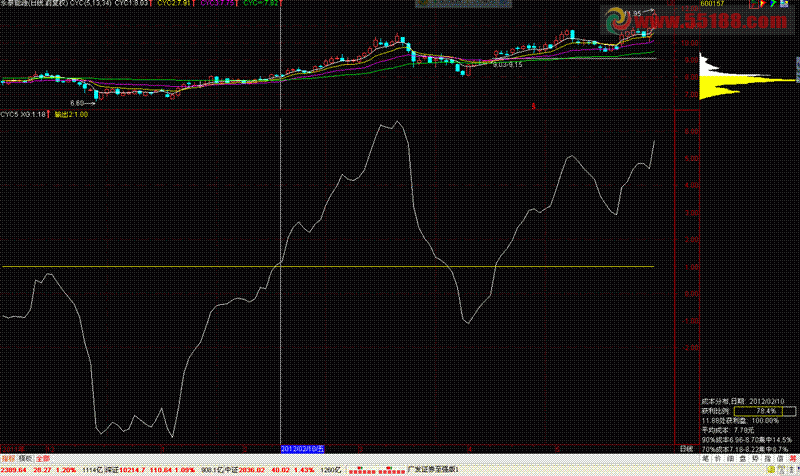The height and width of the screenshot is (476, 800).
Task: Open the 势 side panel tab
Action: coord(756,459)
